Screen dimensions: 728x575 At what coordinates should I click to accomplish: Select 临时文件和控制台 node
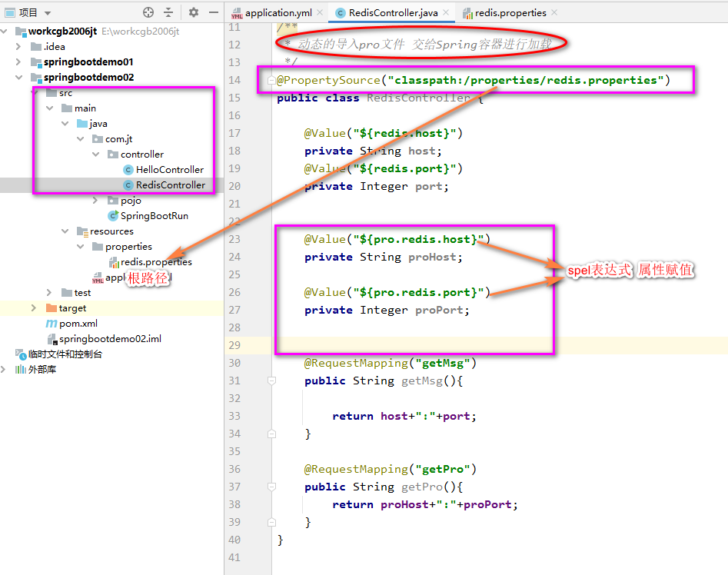click(65, 354)
